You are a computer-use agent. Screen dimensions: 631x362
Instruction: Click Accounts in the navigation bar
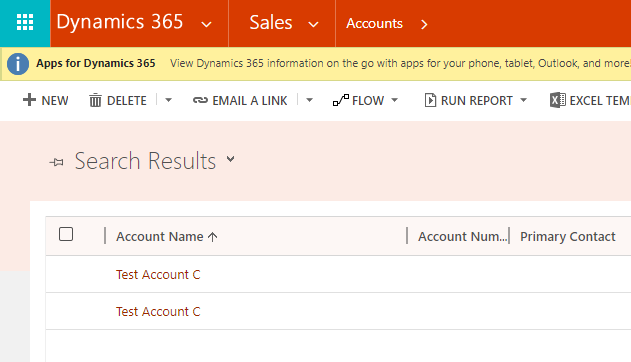coord(374,23)
